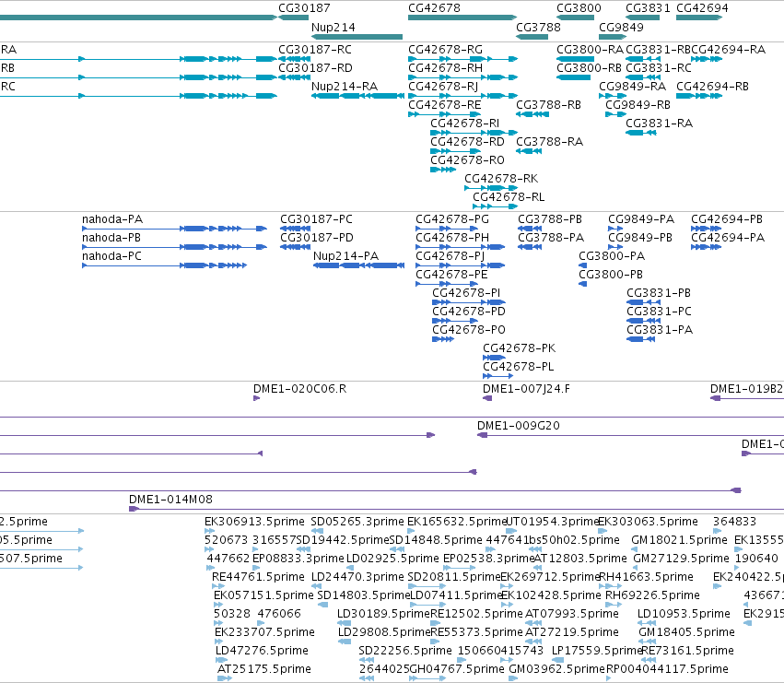Click BAC clone DME1-014M08

coord(457,509)
